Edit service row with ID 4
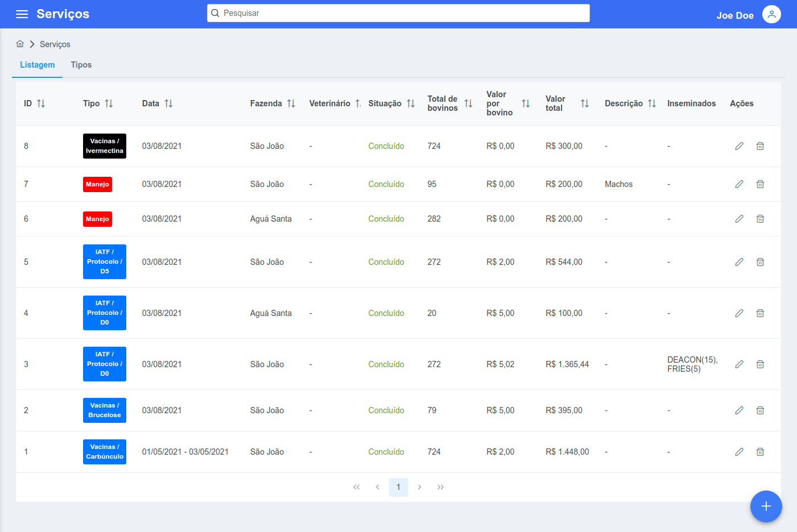This screenshot has height=532, width=797. 739,313
